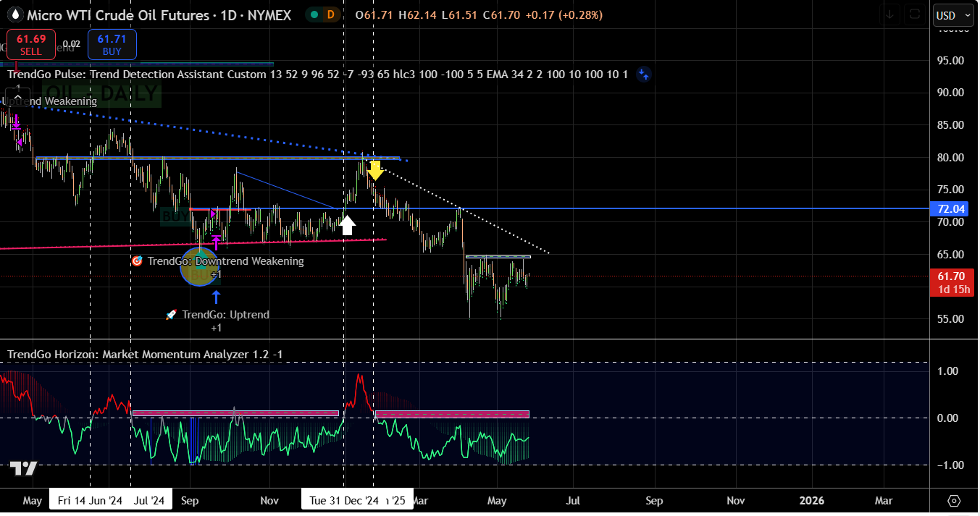Click the faded down-arrow button near USD
This screenshot has height=516, width=980.
coord(890,14)
